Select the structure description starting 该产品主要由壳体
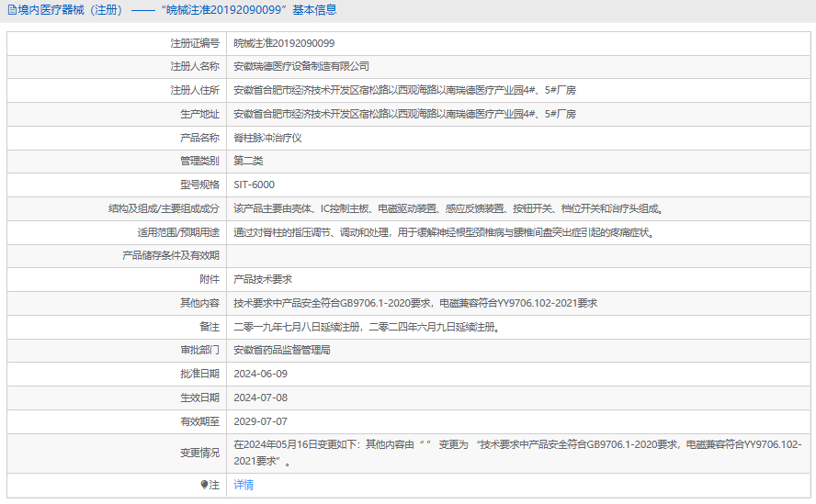Image resolution: width=816 pixels, height=504 pixels. pos(449,208)
